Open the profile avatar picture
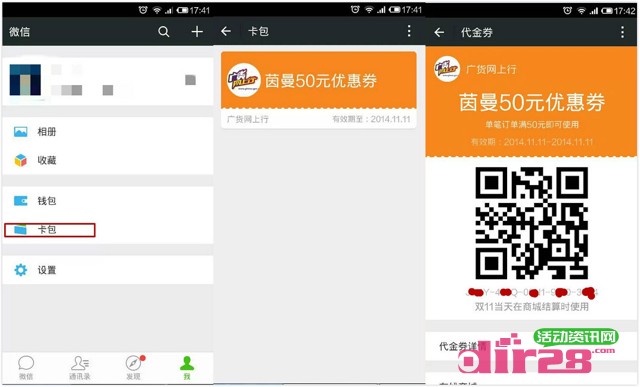The image size is (640, 387). pos(25,80)
